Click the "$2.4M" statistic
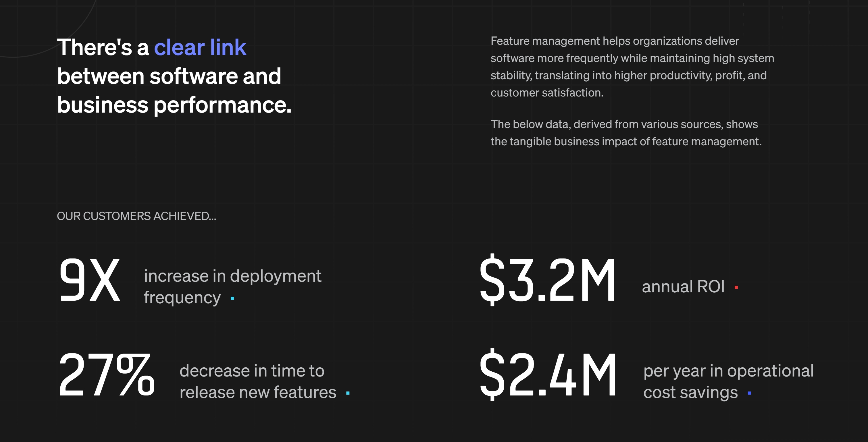 [x=548, y=374]
